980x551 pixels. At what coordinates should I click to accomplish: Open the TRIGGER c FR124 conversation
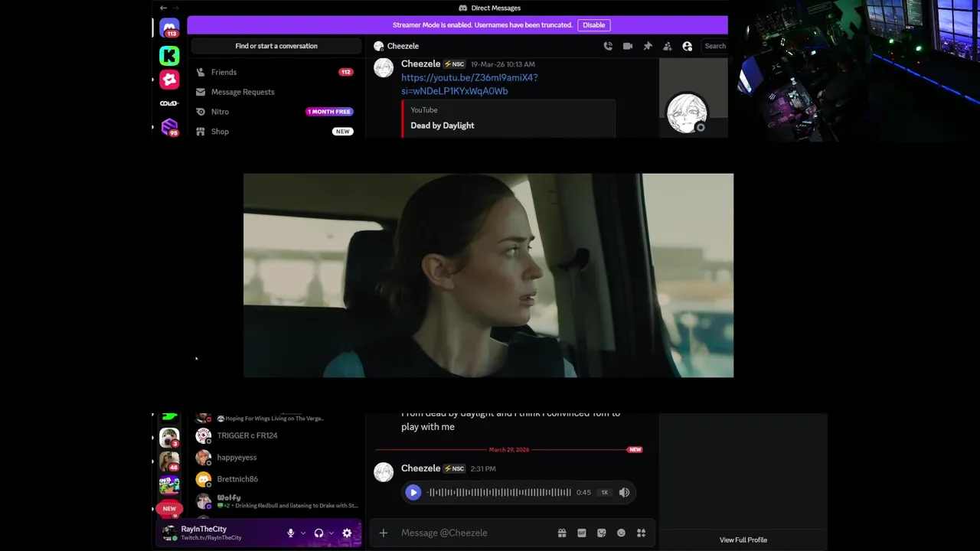[x=276, y=435]
